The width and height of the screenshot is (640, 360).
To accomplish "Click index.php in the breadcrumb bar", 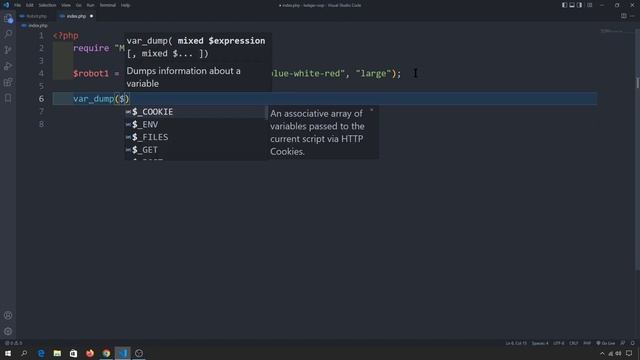I will click(38, 26).
